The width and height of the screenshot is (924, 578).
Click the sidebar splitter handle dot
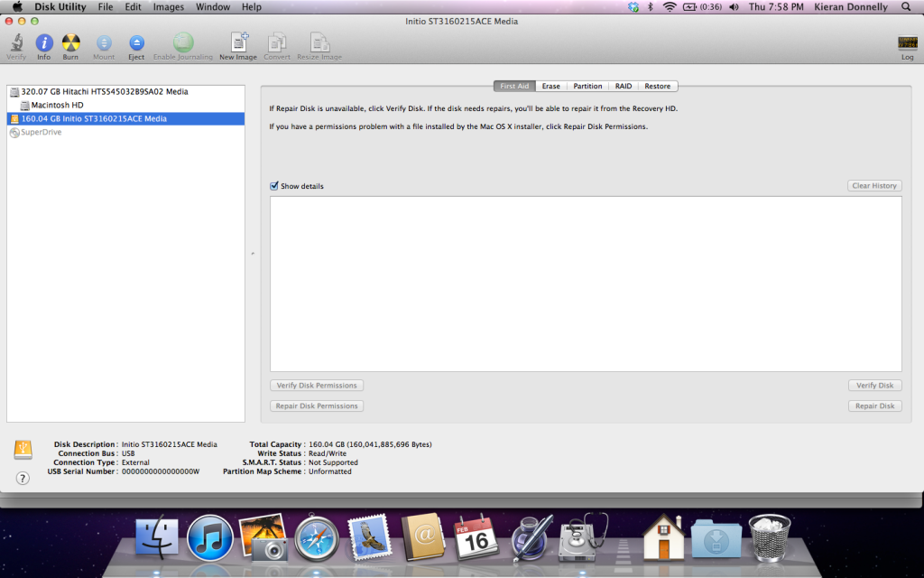253,254
